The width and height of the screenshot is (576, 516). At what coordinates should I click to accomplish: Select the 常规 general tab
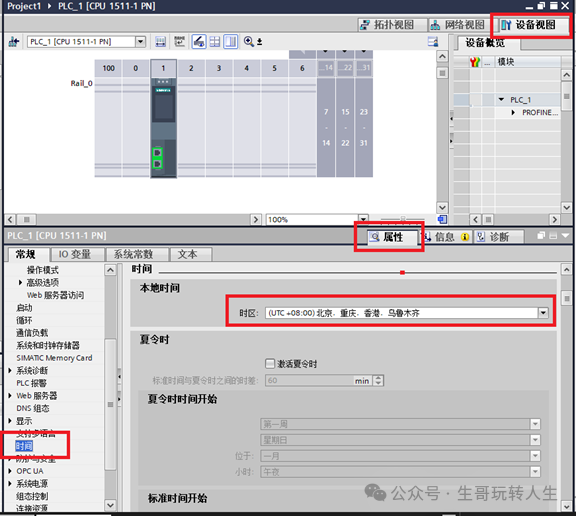click(26, 254)
